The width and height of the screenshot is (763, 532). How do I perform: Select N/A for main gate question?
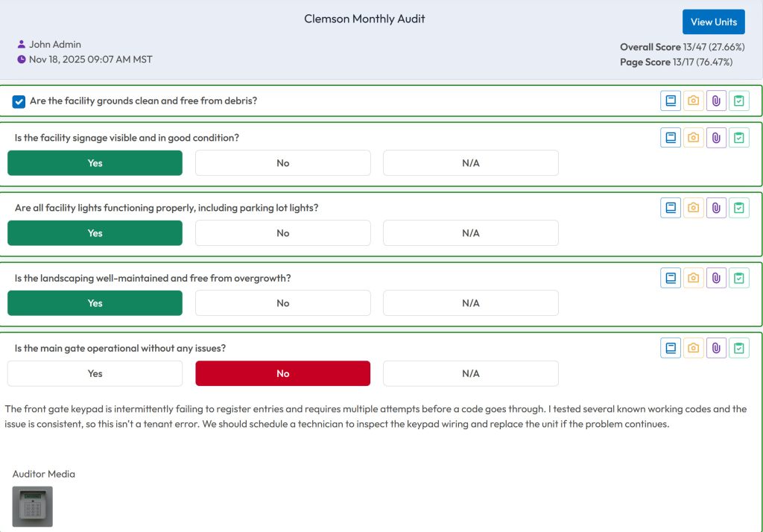tap(470, 373)
